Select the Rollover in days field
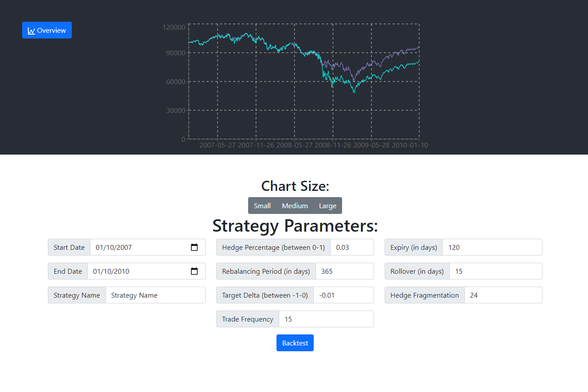The image size is (588, 392). 495,271
